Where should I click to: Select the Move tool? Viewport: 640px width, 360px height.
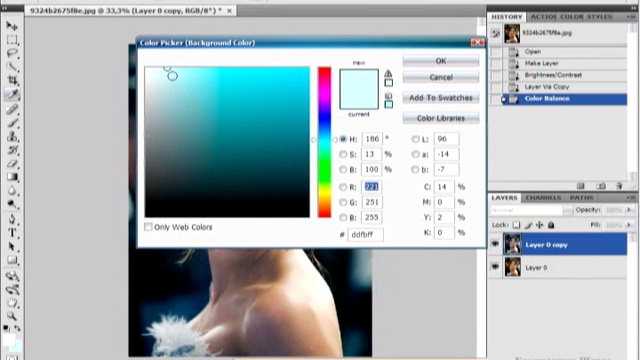(x=12, y=26)
